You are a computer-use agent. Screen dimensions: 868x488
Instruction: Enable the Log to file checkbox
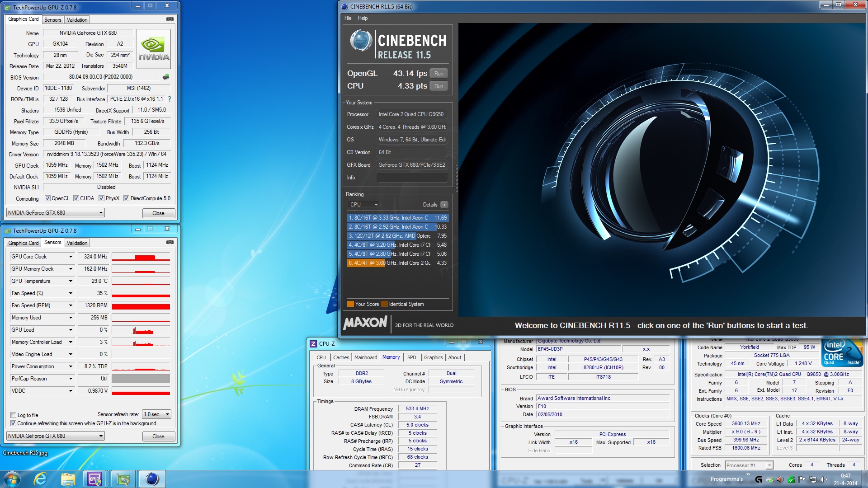14,415
